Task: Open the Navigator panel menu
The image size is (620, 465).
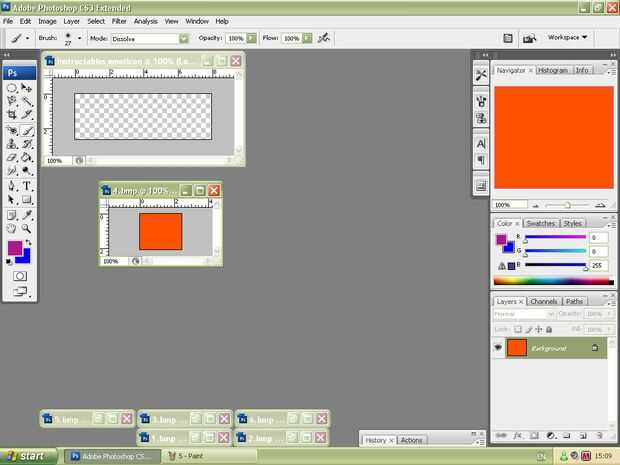Action: pyautogui.click(x=612, y=72)
